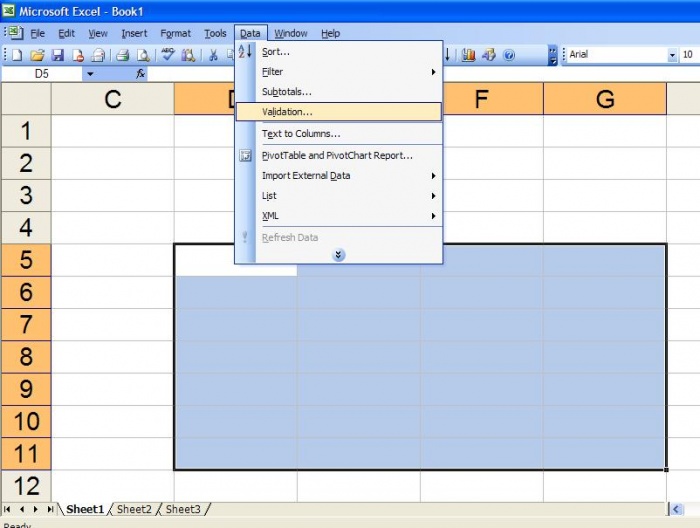Image resolution: width=700 pixels, height=528 pixels.
Task: Open a file with the Open folder icon
Action: pos(38,55)
